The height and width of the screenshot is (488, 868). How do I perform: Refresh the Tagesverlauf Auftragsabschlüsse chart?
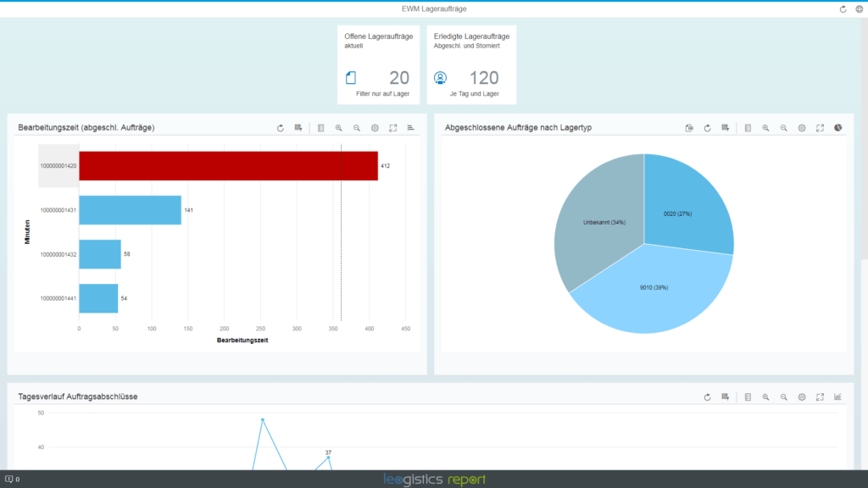pyautogui.click(x=708, y=396)
